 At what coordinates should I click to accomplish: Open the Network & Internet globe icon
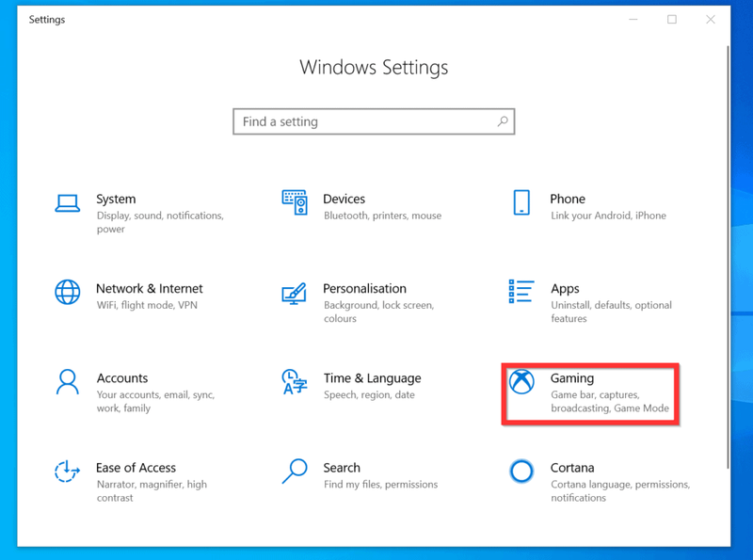pyautogui.click(x=67, y=292)
